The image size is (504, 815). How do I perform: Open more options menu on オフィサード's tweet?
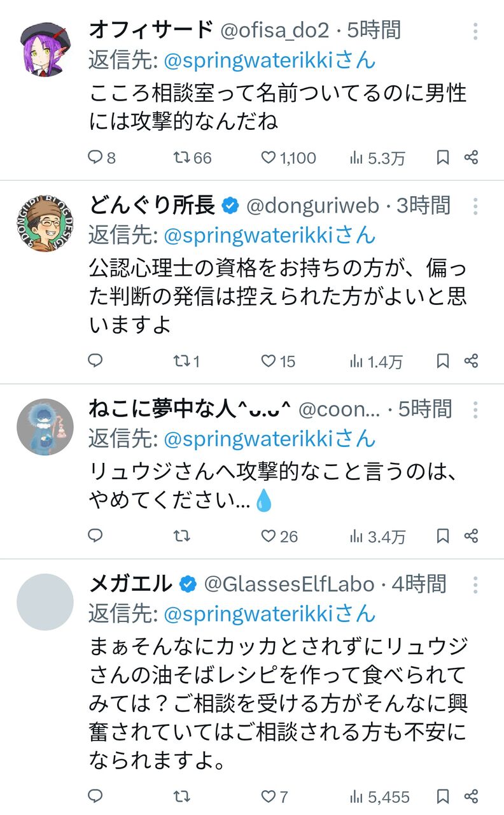(475, 30)
